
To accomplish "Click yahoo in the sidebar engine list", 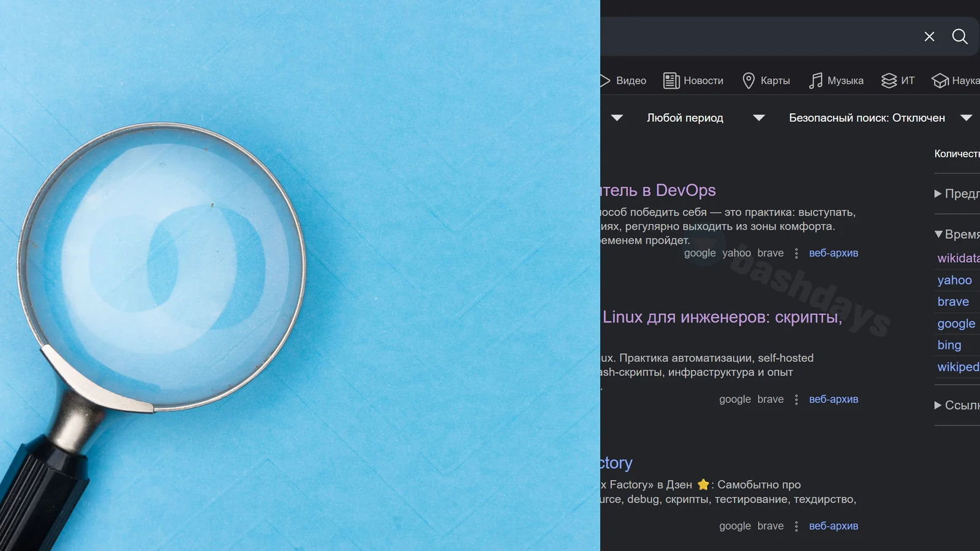I will click(x=954, y=280).
